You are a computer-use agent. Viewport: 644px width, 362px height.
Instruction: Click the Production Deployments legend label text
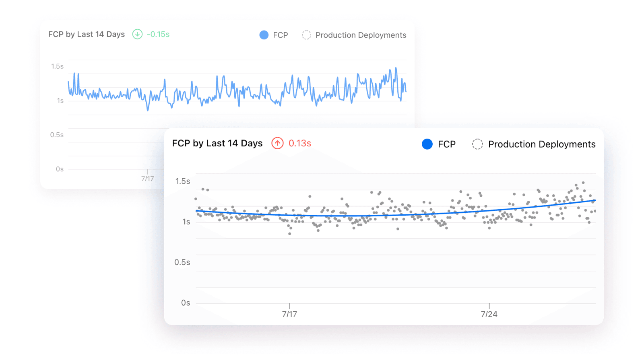click(541, 144)
